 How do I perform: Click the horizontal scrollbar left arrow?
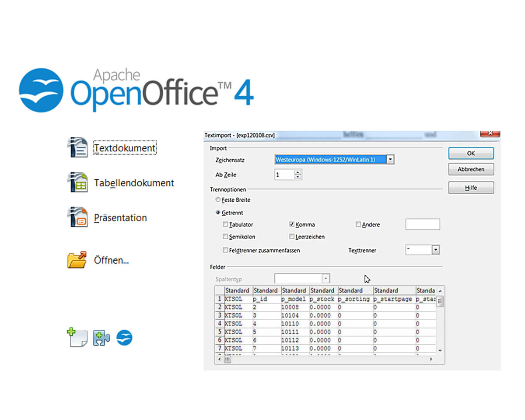(219, 359)
